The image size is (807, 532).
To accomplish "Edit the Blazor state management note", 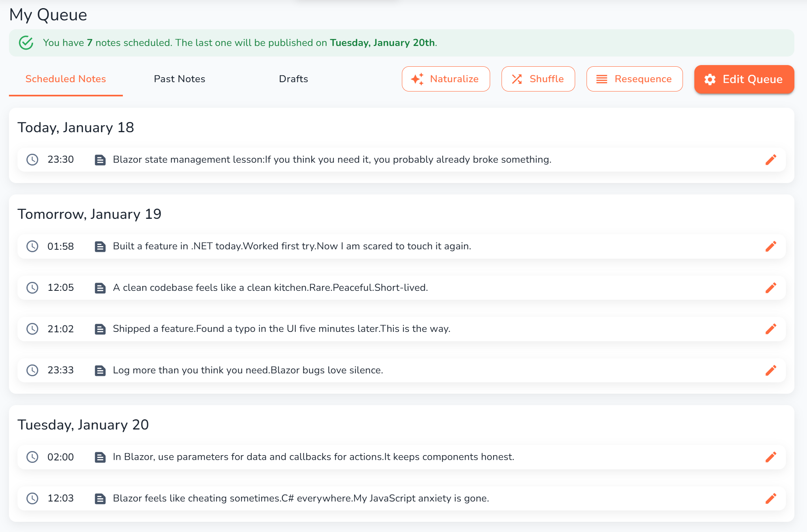I will coord(771,159).
